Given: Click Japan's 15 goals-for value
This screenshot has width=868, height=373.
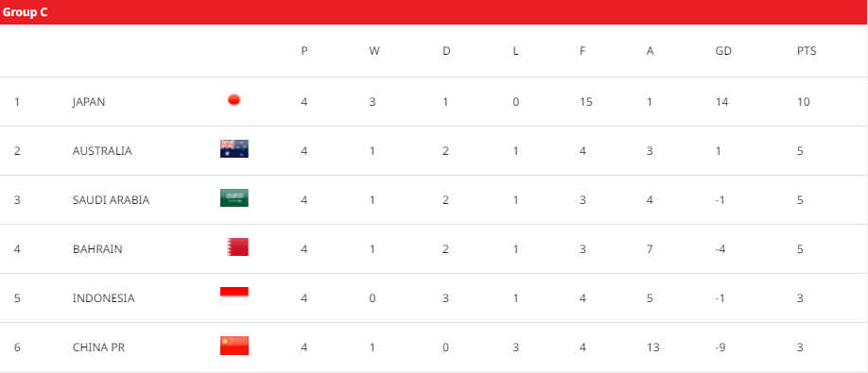Looking at the screenshot, I should pyautogui.click(x=585, y=102).
